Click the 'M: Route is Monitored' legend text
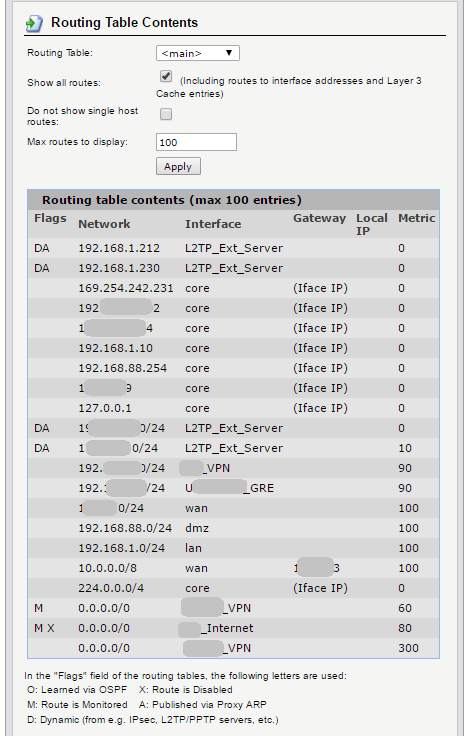This screenshot has width=465, height=736. (77, 705)
